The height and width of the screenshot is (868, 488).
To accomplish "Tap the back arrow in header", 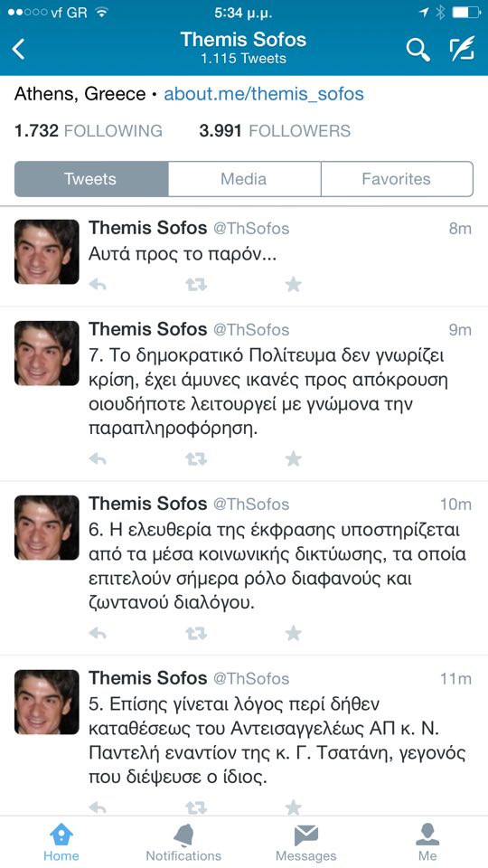I will (x=18, y=49).
